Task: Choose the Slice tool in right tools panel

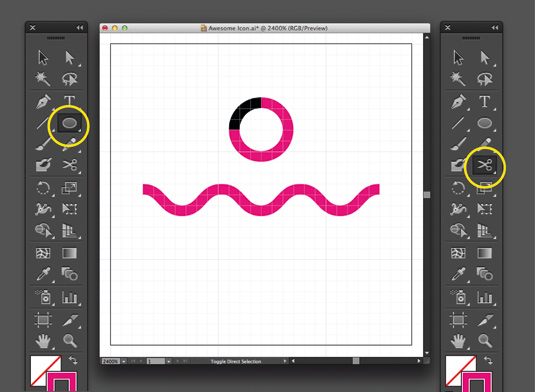Action: click(485, 320)
